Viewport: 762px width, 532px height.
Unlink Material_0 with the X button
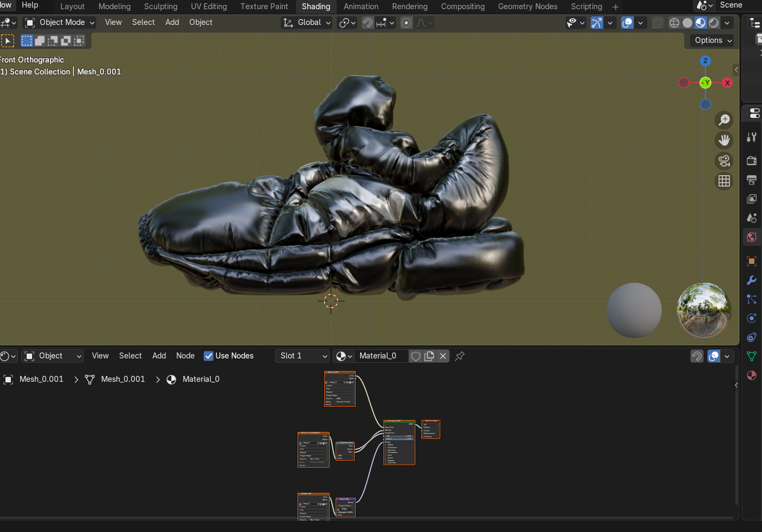443,356
